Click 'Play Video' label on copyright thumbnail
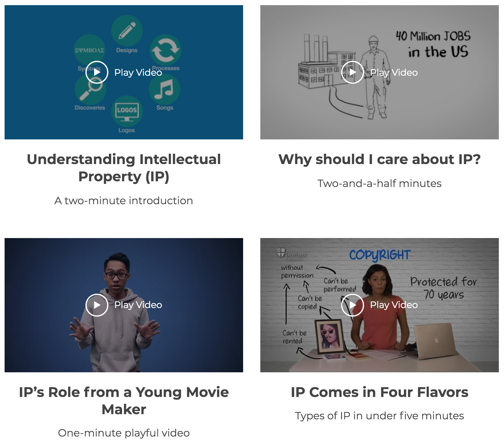 394,305
